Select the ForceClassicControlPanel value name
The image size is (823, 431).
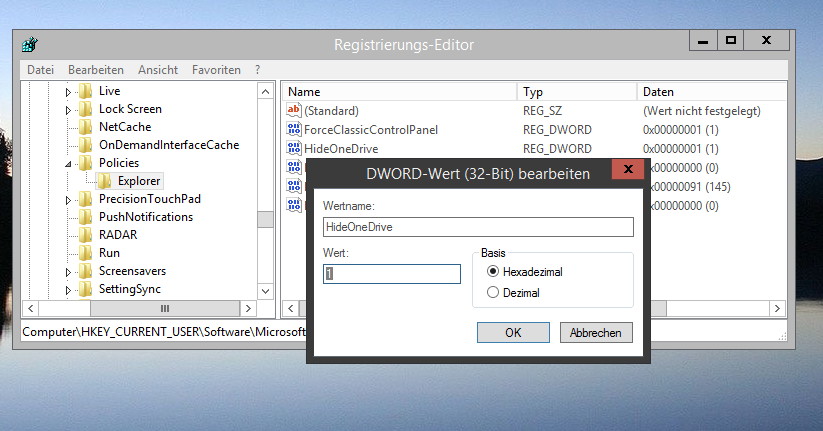[x=371, y=130]
